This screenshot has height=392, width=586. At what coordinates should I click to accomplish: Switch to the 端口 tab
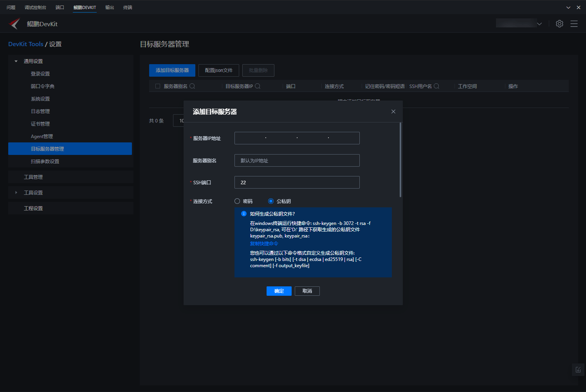pyautogui.click(x=60, y=7)
